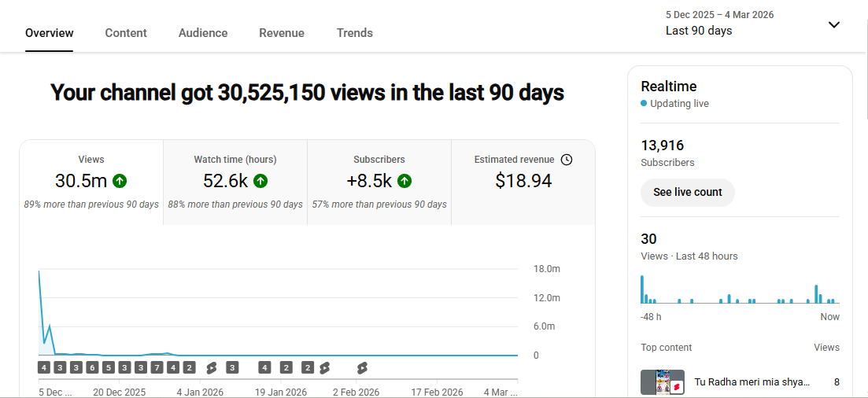This screenshot has width=868, height=398.
Task: Click the green up arrow beside Views
Action: (120, 181)
